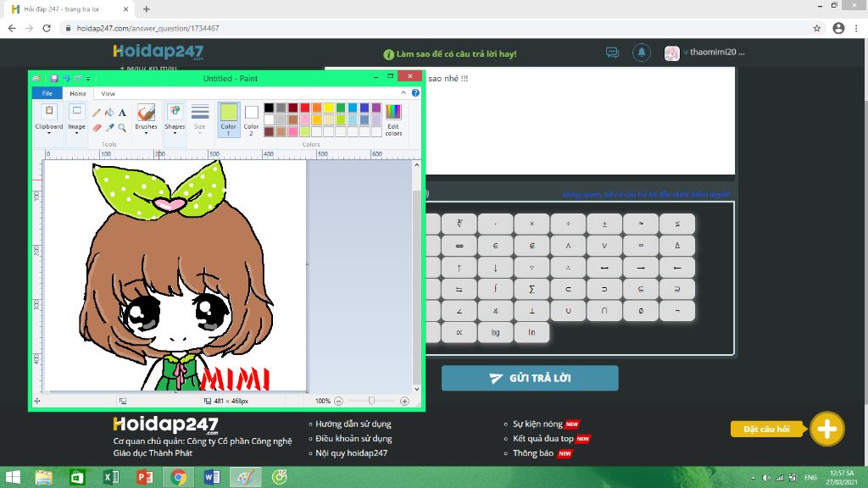Insert the ± plus-minus symbol key

[x=604, y=224]
